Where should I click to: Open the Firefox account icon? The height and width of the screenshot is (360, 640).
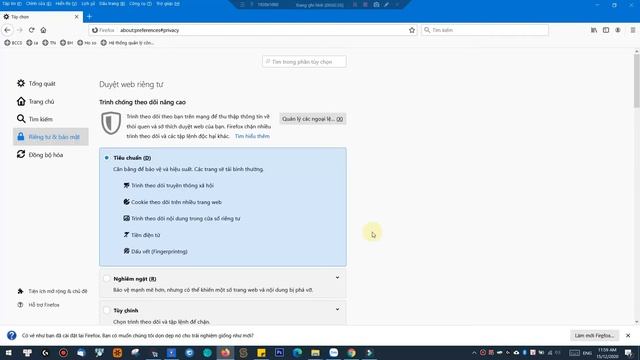click(x=618, y=30)
